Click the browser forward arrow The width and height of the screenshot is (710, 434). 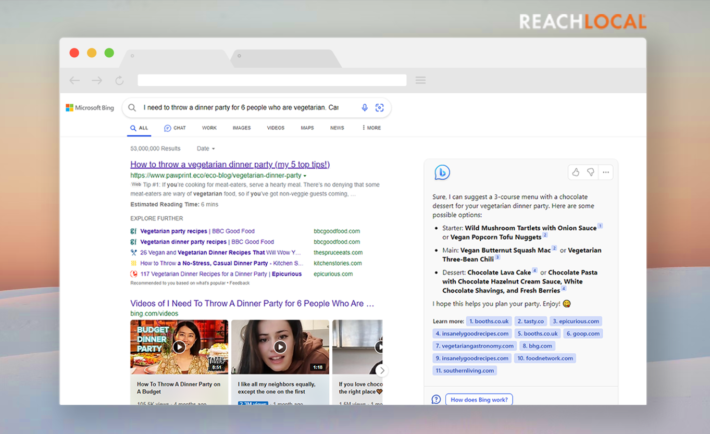tap(97, 80)
